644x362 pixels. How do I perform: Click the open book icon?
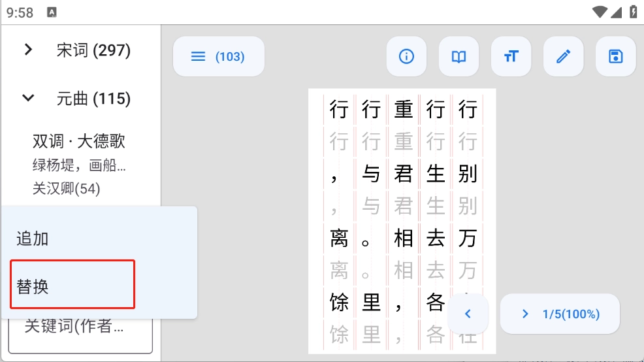click(459, 57)
